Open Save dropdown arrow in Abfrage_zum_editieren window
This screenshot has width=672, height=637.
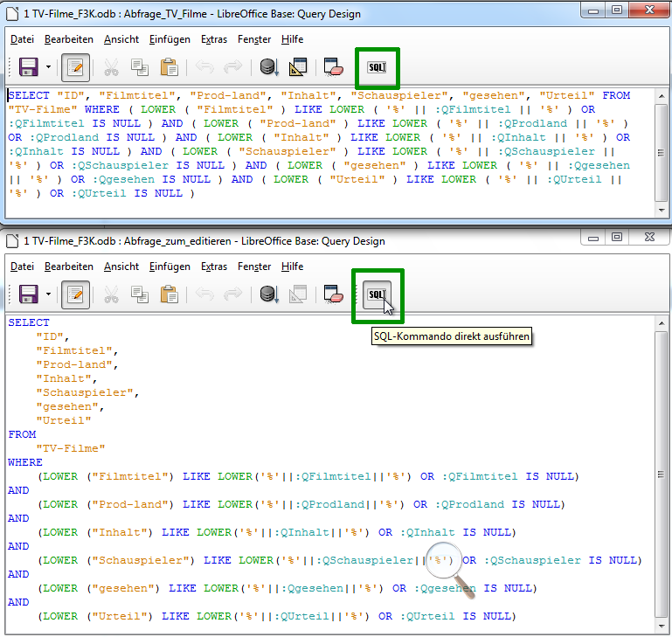[48, 294]
